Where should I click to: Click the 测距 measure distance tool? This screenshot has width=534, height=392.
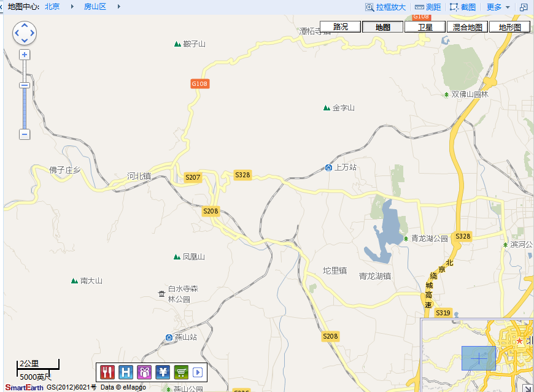(428, 7)
